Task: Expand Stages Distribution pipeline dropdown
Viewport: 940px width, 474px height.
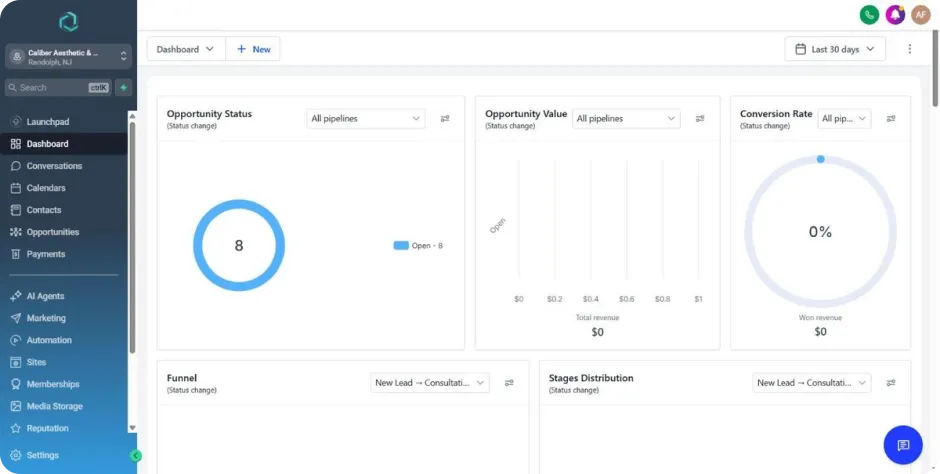Action: click(x=812, y=383)
